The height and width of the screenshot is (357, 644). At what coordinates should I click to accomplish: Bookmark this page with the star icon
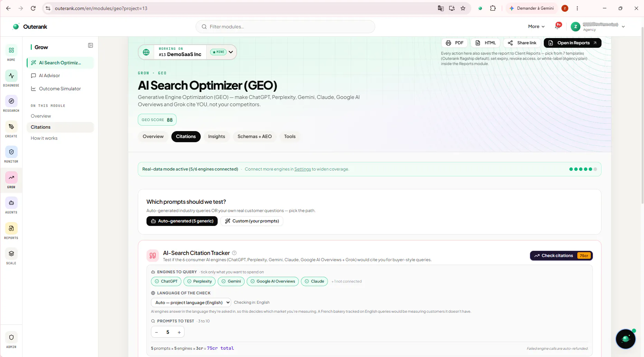click(x=463, y=8)
